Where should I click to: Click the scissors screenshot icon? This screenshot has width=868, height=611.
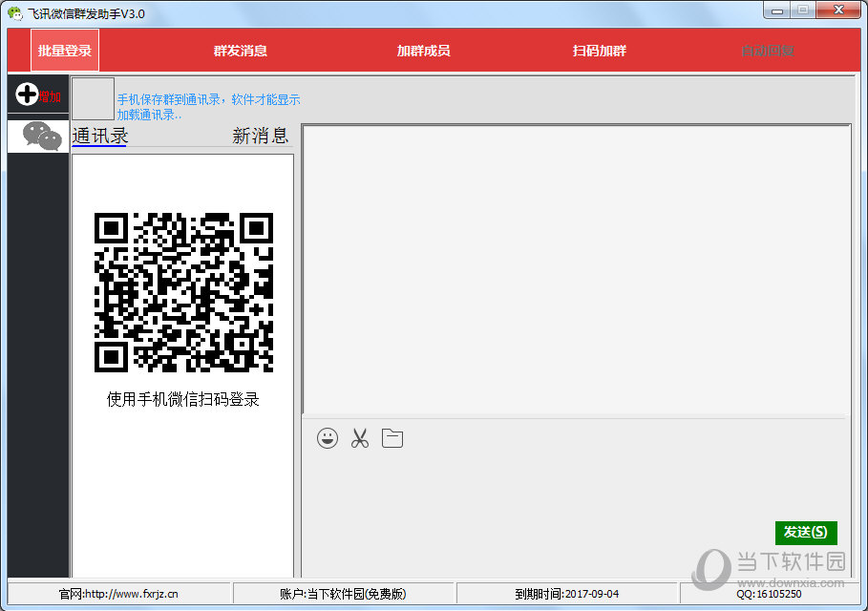(359, 438)
